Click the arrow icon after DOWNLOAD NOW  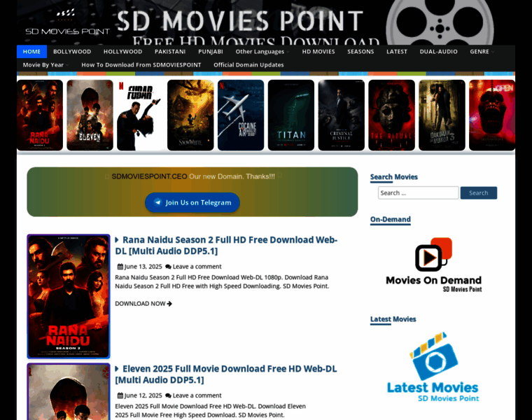point(169,304)
